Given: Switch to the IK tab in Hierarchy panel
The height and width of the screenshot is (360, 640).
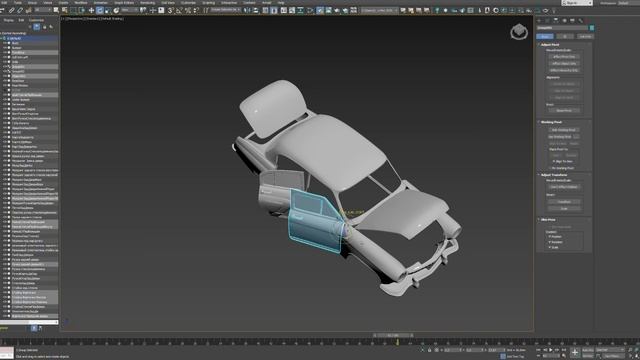Looking at the screenshot, I should click(565, 36).
